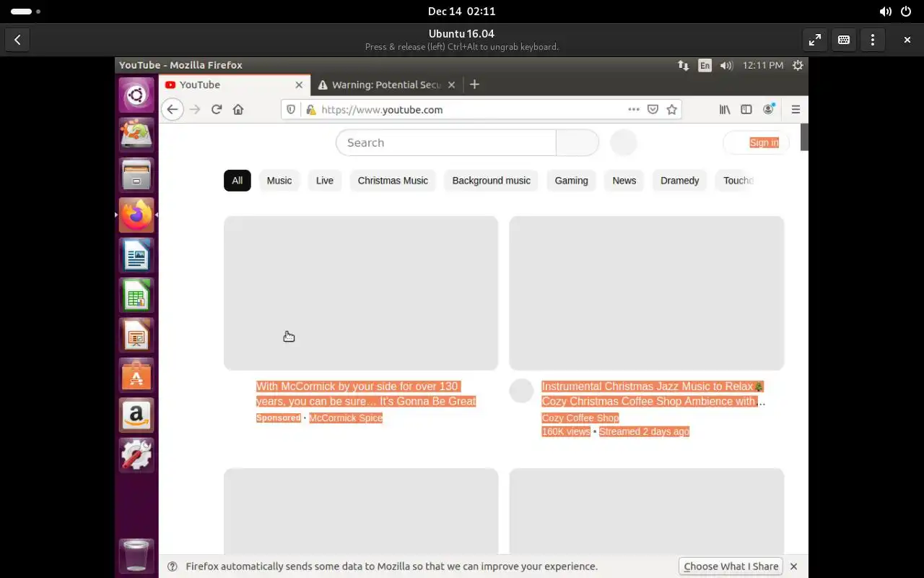Screen dimensions: 924x578
Task: Click the YouTube Search input field
Action: [x=446, y=143]
